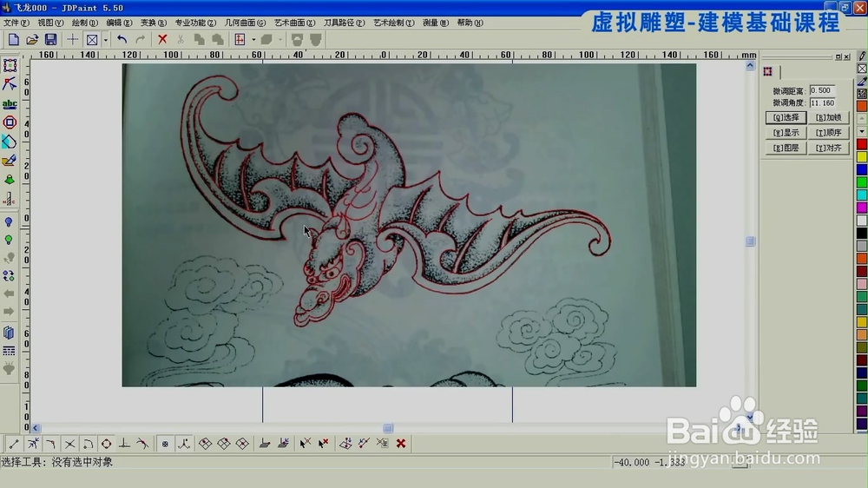Click the 微调角度 input field
This screenshot has height=488, width=868.
pos(823,103)
